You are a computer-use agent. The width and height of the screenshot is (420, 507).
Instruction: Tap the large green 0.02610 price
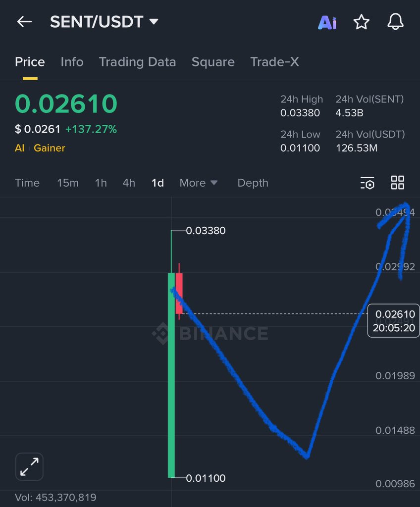pos(66,104)
